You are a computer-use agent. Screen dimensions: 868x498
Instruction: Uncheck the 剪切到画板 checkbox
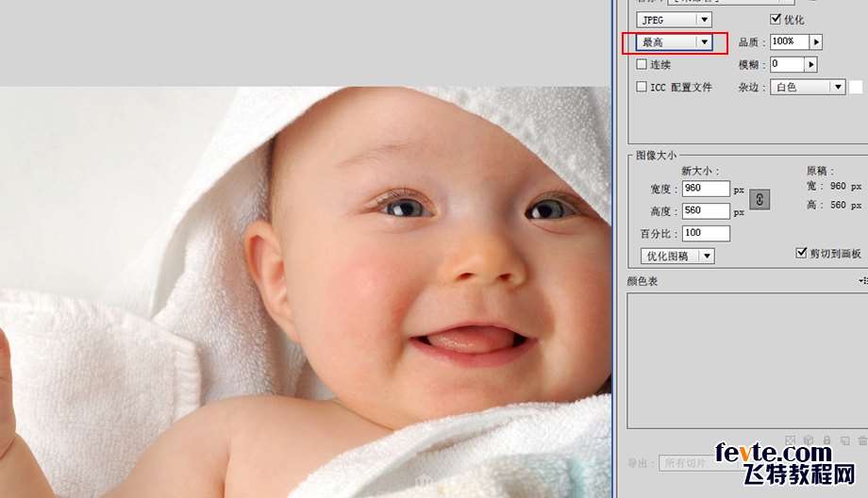pyautogui.click(x=802, y=254)
